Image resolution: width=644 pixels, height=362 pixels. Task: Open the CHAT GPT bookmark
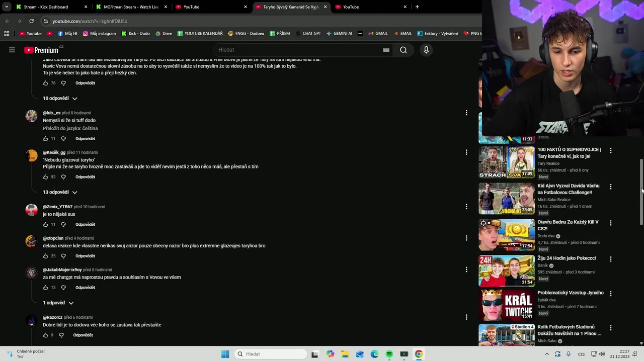click(x=308, y=34)
